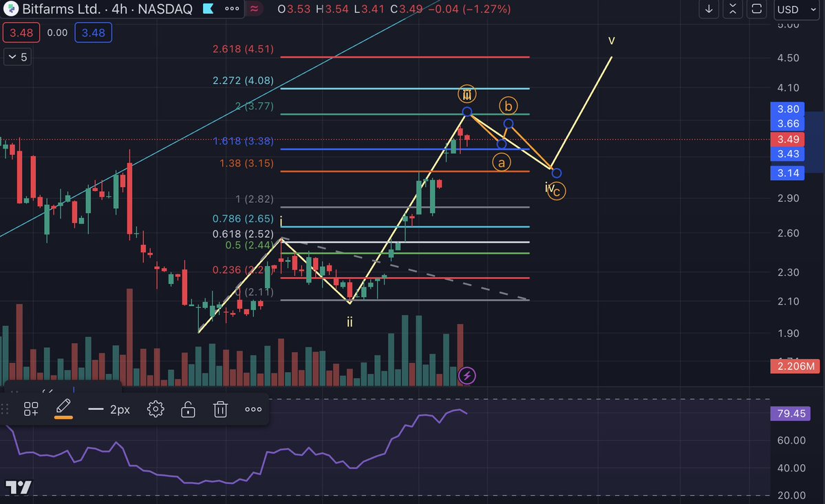Click the 3.43 price axis tag
Viewport: 825px width, 504px height.
point(788,153)
